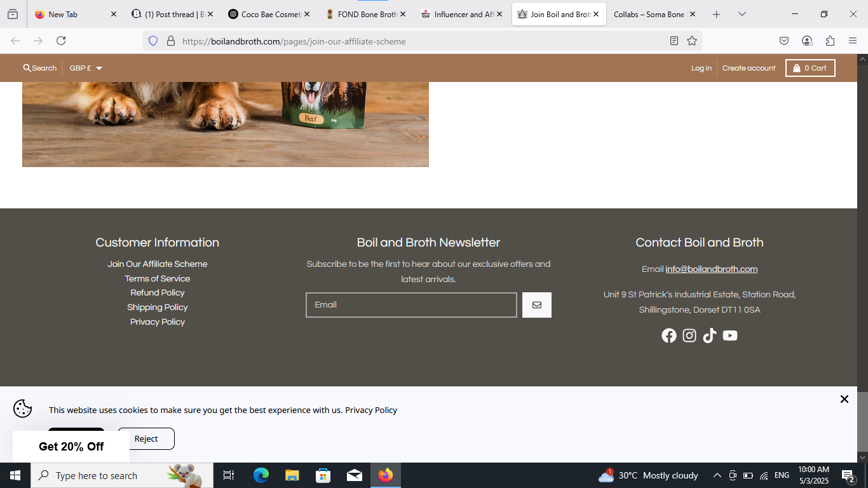
Task: Expand the GBP £ currency selector
Action: click(86, 68)
